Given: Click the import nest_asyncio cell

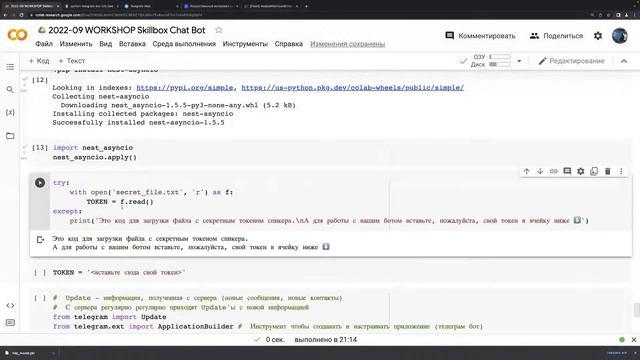Looking at the screenshot, I should (x=340, y=152).
